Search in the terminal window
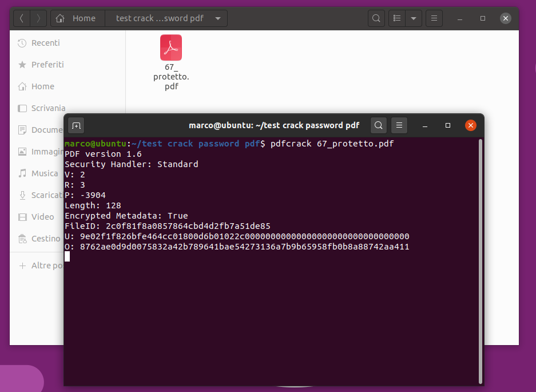536x392 pixels. click(x=379, y=125)
